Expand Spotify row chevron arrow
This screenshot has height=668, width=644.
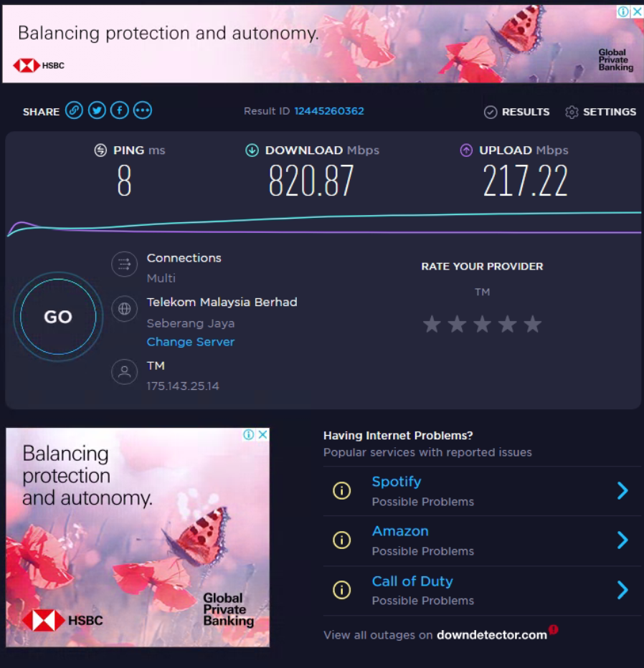622,491
